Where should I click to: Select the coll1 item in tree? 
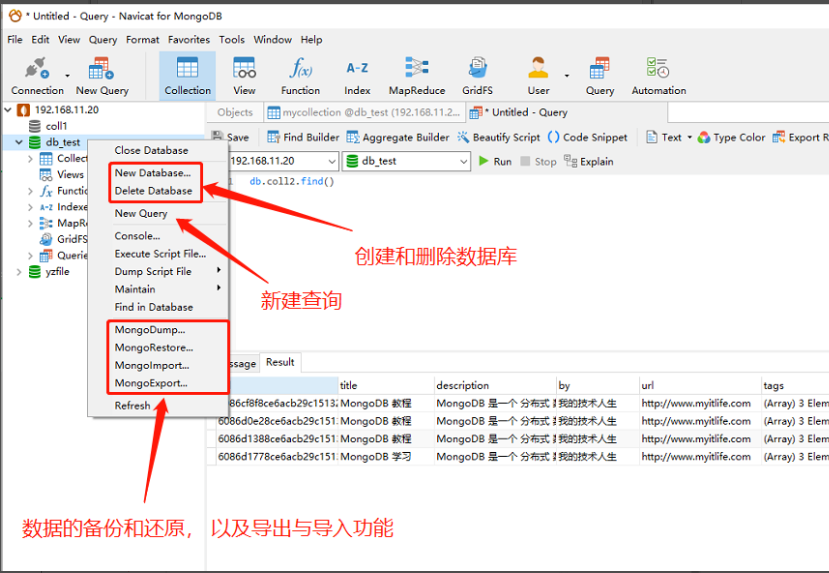[x=56, y=126]
